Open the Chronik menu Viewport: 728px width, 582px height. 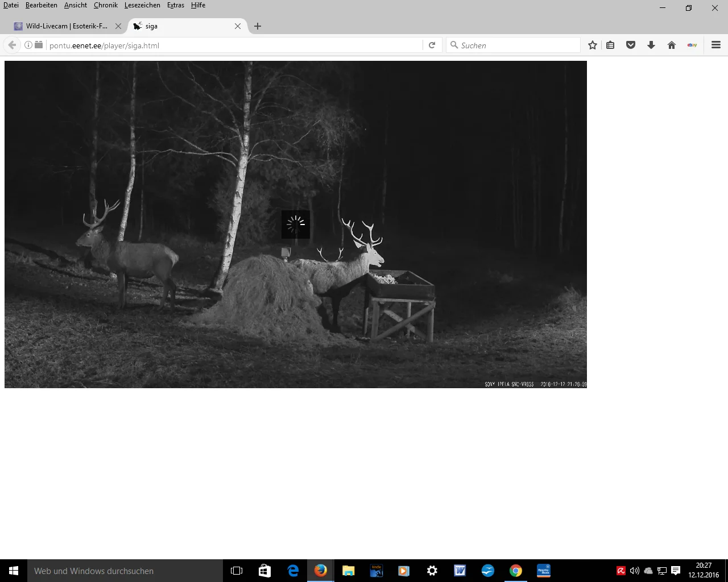coord(106,5)
